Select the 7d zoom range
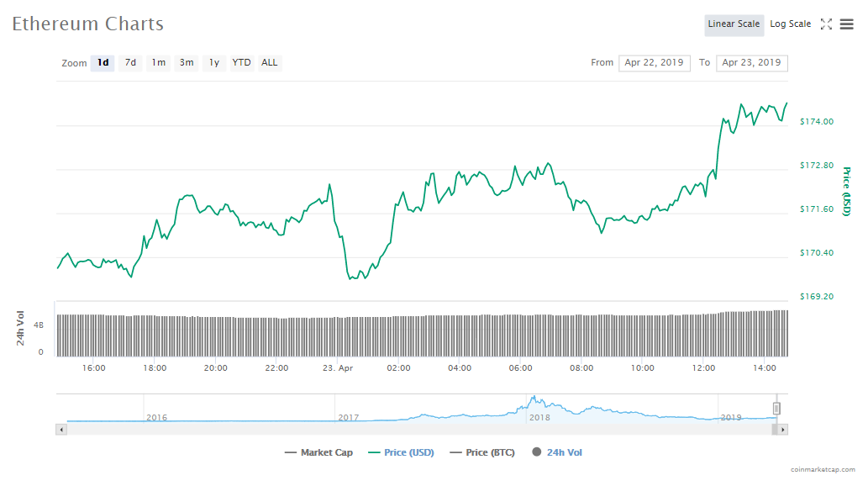The height and width of the screenshot is (486, 868). [130, 62]
